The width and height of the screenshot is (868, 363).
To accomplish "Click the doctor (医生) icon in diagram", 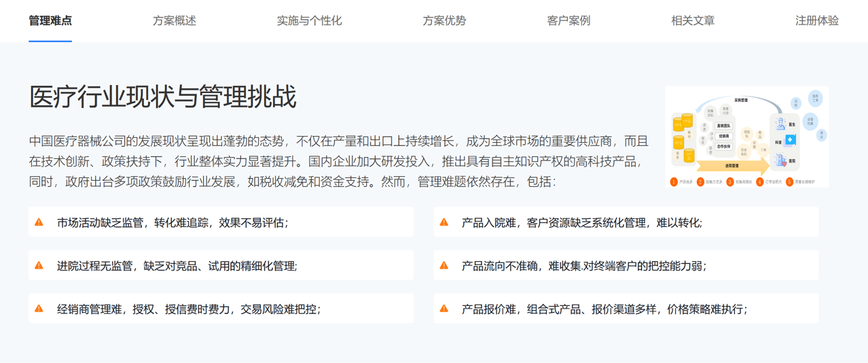I will click(x=781, y=124).
